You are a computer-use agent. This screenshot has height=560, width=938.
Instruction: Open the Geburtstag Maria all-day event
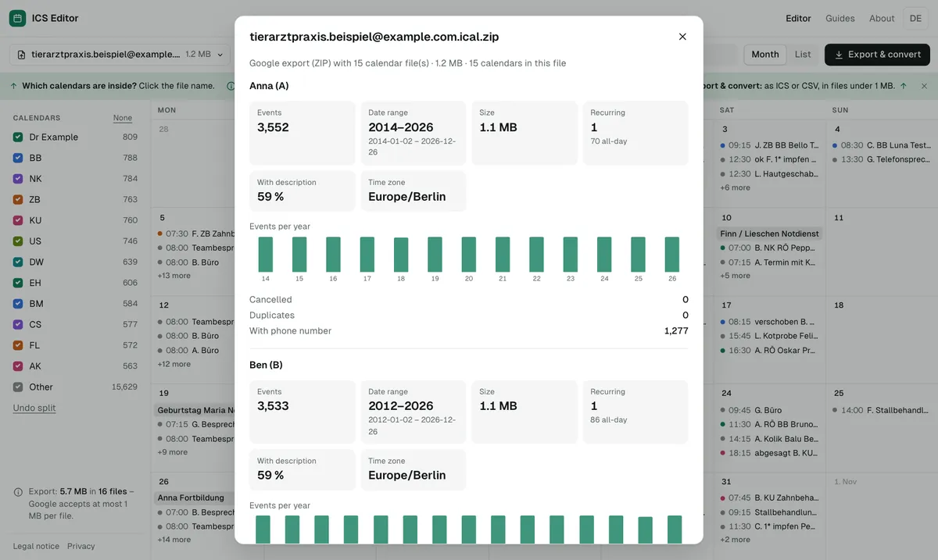pos(195,410)
